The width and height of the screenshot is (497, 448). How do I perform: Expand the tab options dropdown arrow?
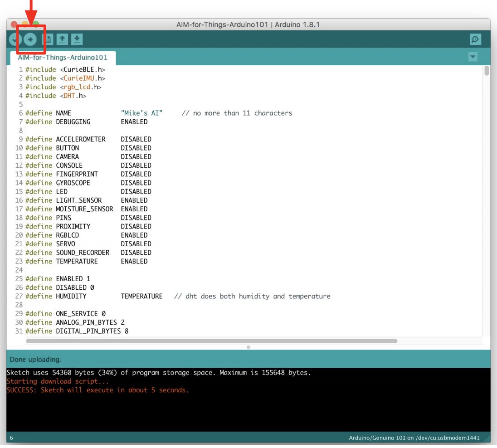coord(473,57)
